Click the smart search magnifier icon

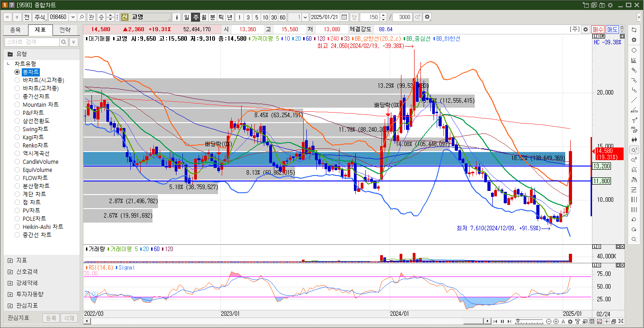[x=64, y=42]
